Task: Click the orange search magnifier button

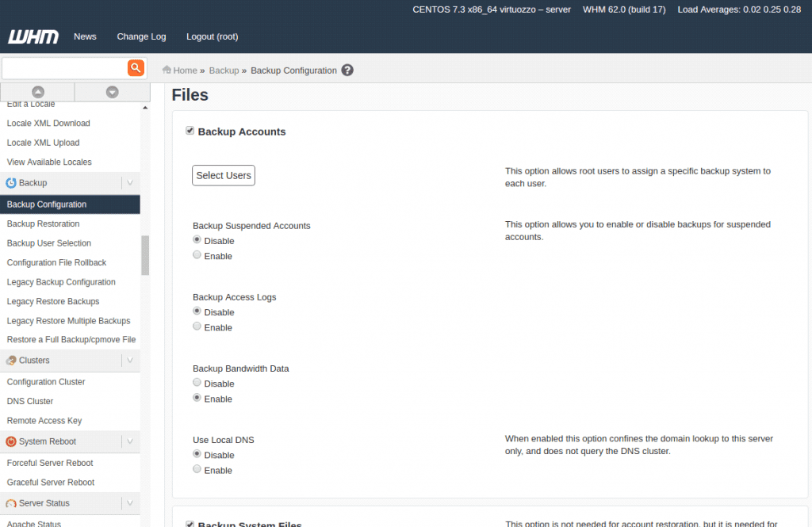Action: pyautogui.click(x=136, y=68)
